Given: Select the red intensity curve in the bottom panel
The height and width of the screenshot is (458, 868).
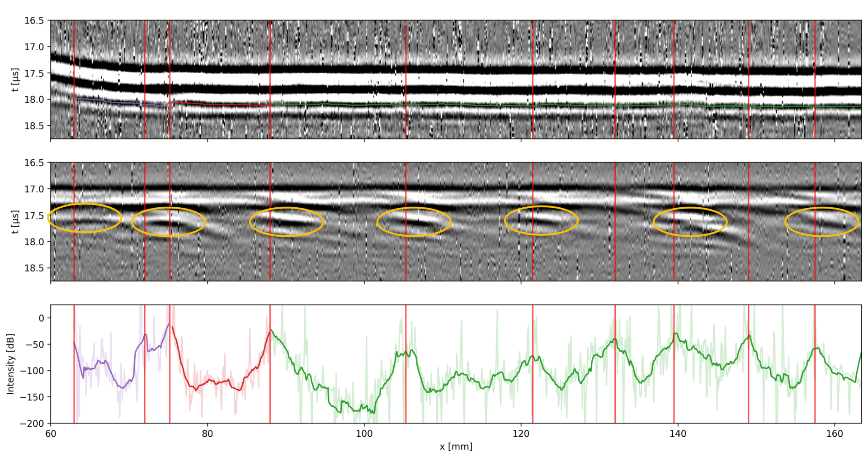Looking at the screenshot, I should [x=212, y=380].
